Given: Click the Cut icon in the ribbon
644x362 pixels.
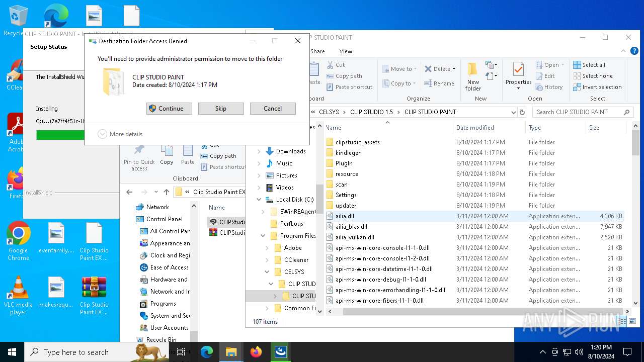Looking at the screenshot, I should point(330,65).
